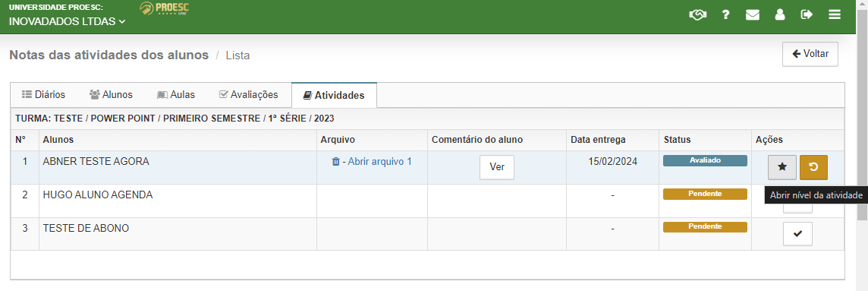The width and height of the screenshot is (868, 291).
Task: Switch to the Alunos tab
Action: click(111, 95)
